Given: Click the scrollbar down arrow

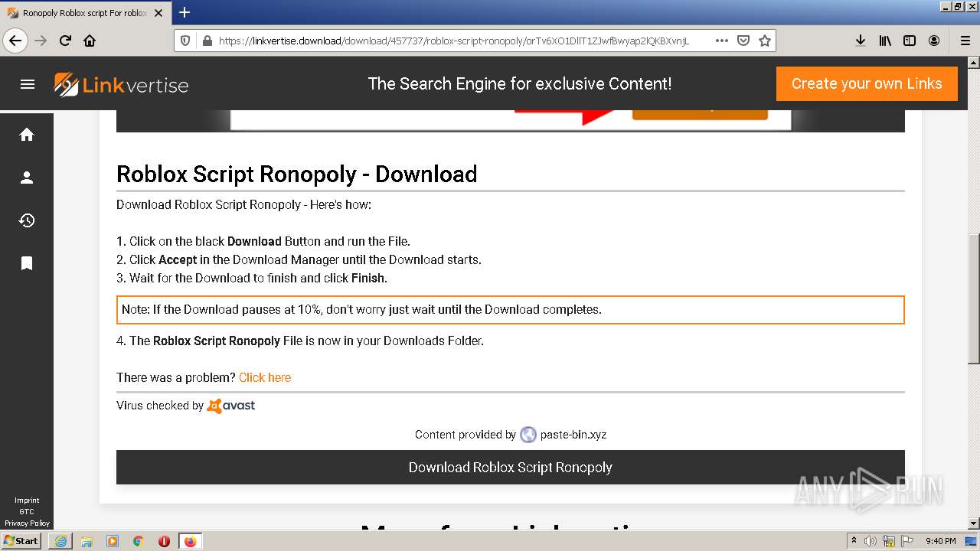Looking at the screenshot, I should [x=974, y=523].
